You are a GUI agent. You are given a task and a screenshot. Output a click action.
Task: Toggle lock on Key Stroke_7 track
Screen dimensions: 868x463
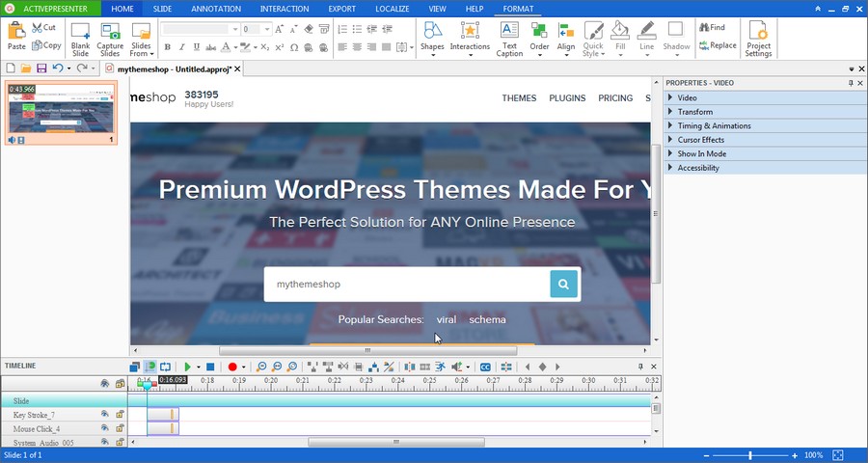point(120,414)
